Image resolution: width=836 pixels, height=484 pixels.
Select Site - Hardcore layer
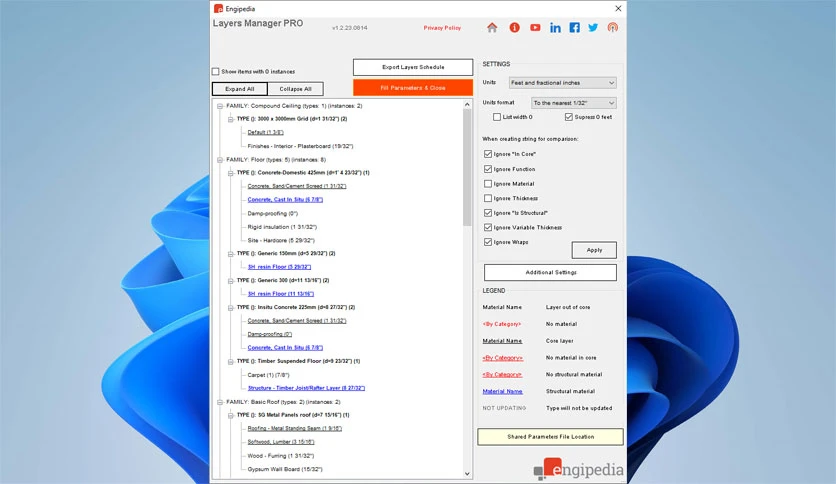click(281, 240)
